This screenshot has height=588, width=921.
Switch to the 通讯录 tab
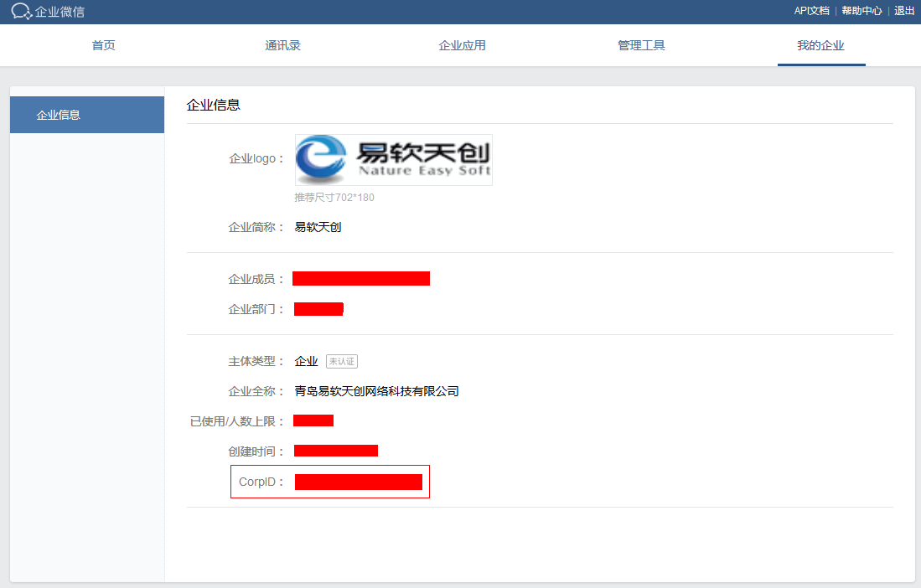(x=282, y=45)
